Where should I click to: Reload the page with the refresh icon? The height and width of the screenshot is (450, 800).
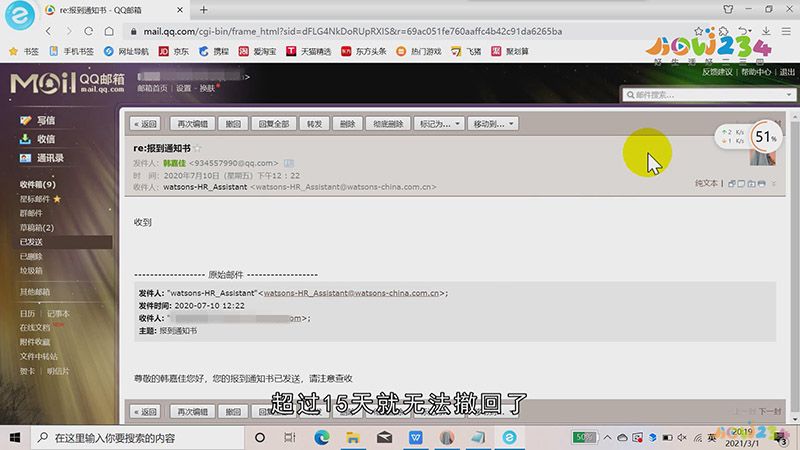[89, 31]
